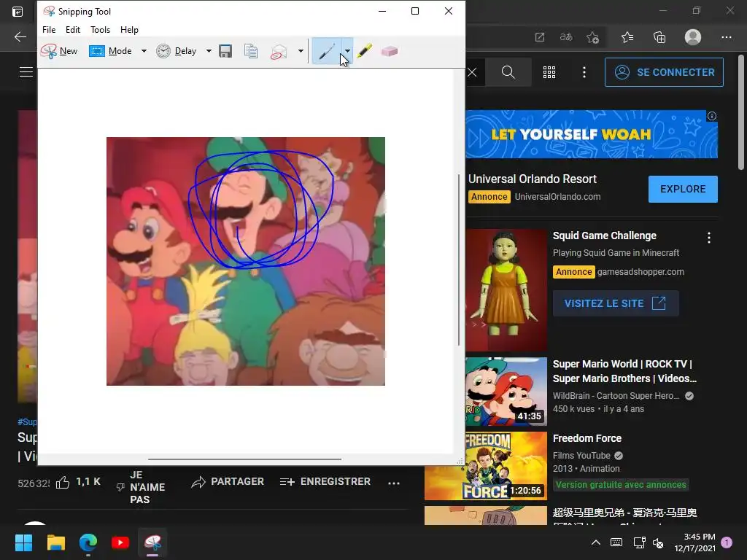Viewport: 747px width, 560px height.
Task: Open YouTube settings three-dot menu
Action: coord(584,72)
